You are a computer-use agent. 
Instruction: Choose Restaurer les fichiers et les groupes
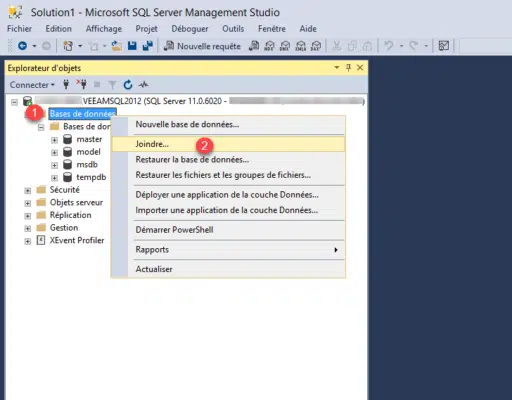228,175
